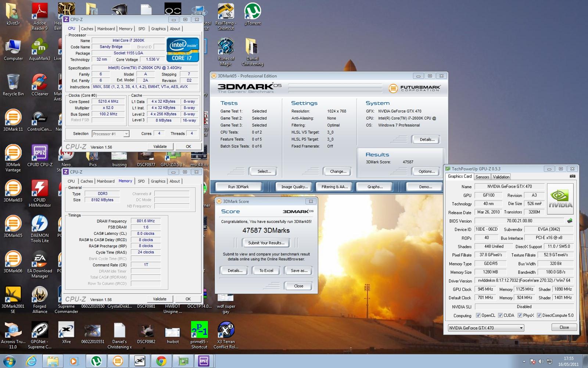Open the Acronis True Image icon
This screenshot has height=368, width=588.
[x=13, y=335]
